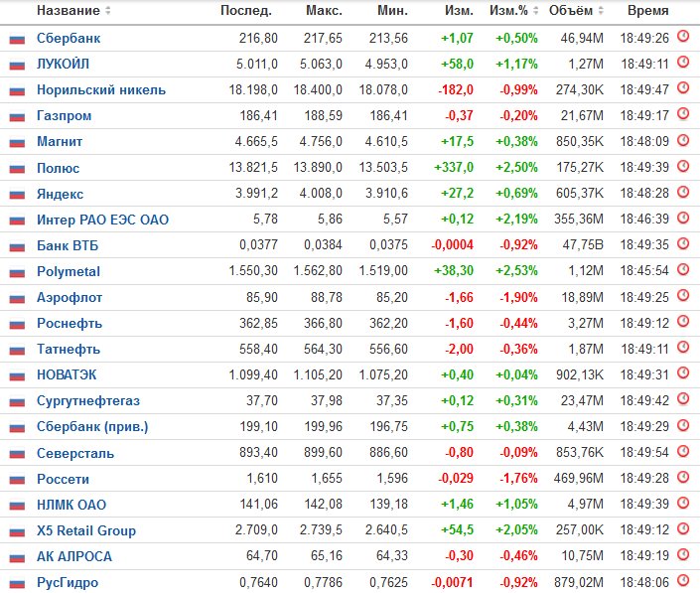Click the Аэрофлот change value -1,90%

[518, 297]
